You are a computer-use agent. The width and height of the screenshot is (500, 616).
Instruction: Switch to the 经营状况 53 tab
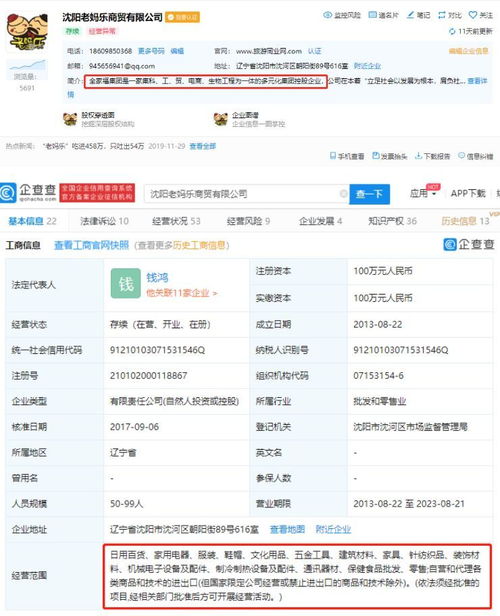click(x=176, y=221)
